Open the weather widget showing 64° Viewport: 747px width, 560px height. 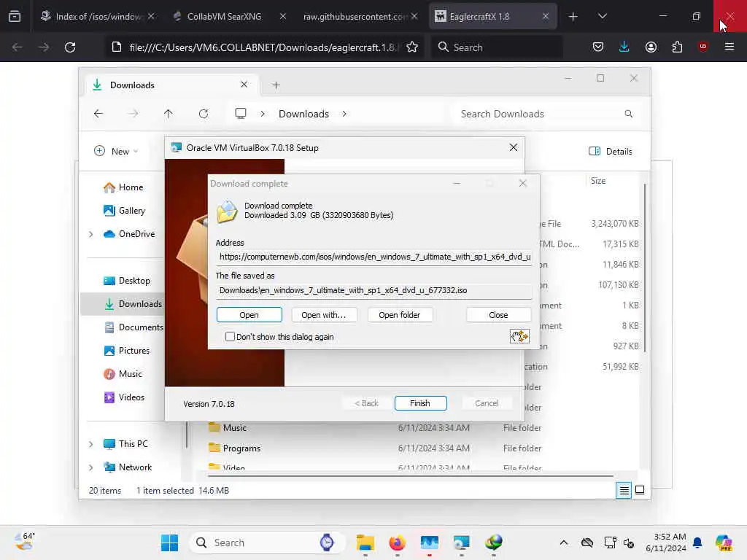25,542
